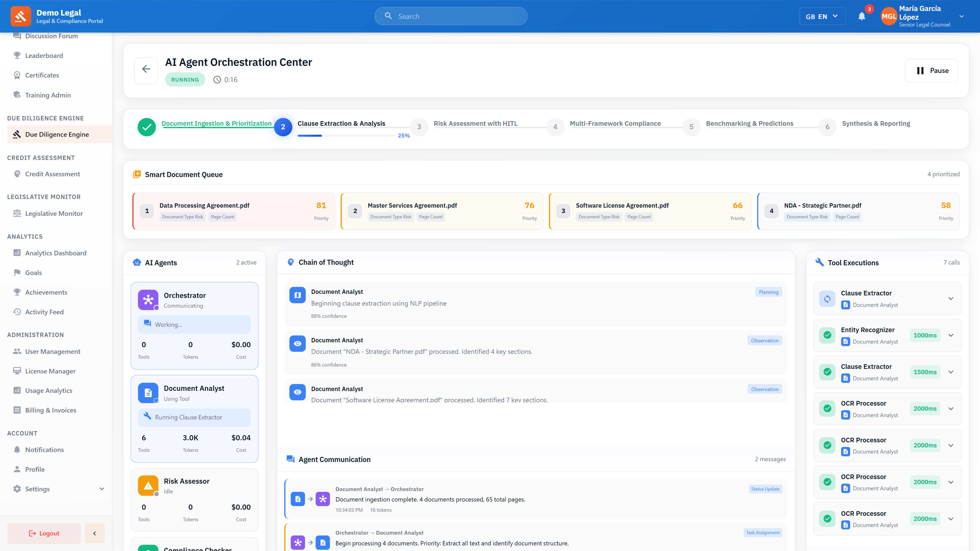Expand the Entity Recognizer execution details
The image size is (980, 551).
pyautogui.click(x=951, y=335)
